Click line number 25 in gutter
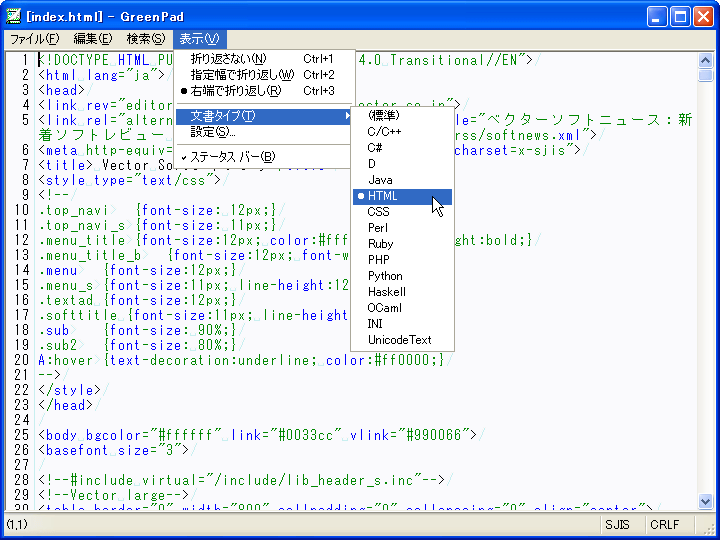Viewport: 720px width, 540px height. coord(21,435)
